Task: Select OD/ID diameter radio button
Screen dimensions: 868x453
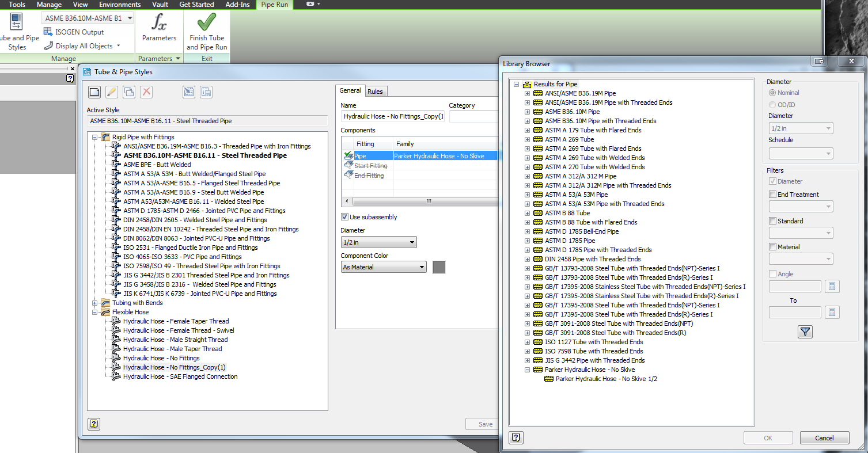Action: click(x=772, y=105)
